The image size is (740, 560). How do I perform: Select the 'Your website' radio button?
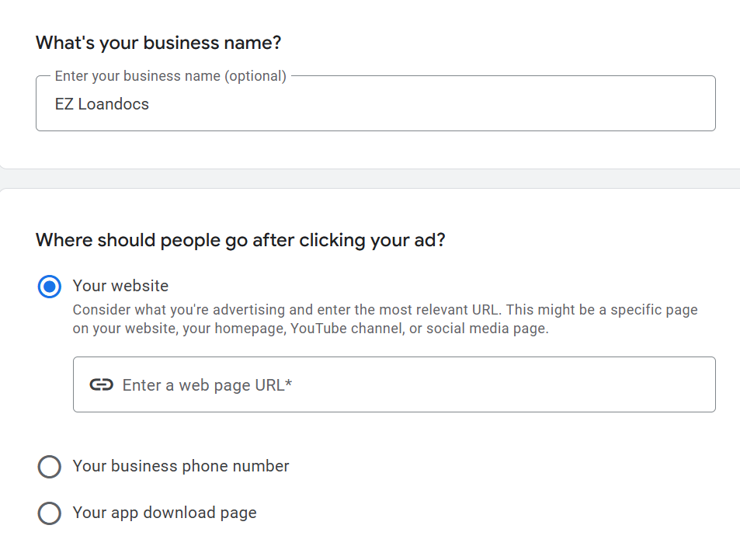50,287
